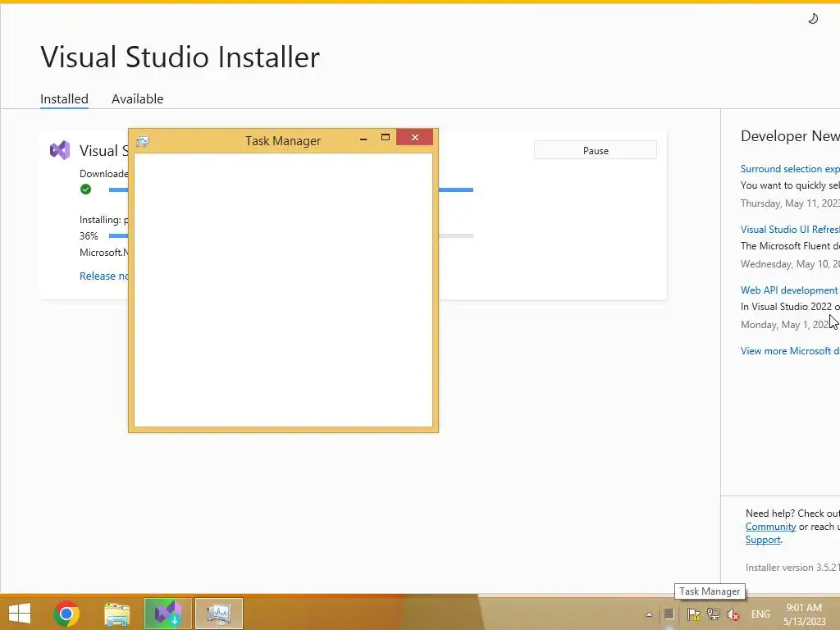Click the Installer version 3.5 text
Image resolution: width=840 pixels, height=630 pixels.
(x=792, y=568)
